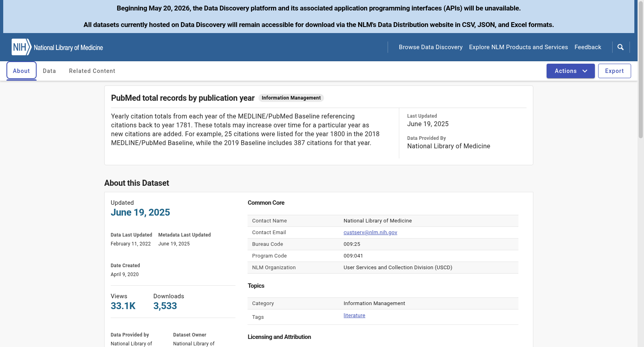Click the 'Last Updated' June 19, 2025 value in header card
The image size is (644, 347).
(x=428, y=124)
